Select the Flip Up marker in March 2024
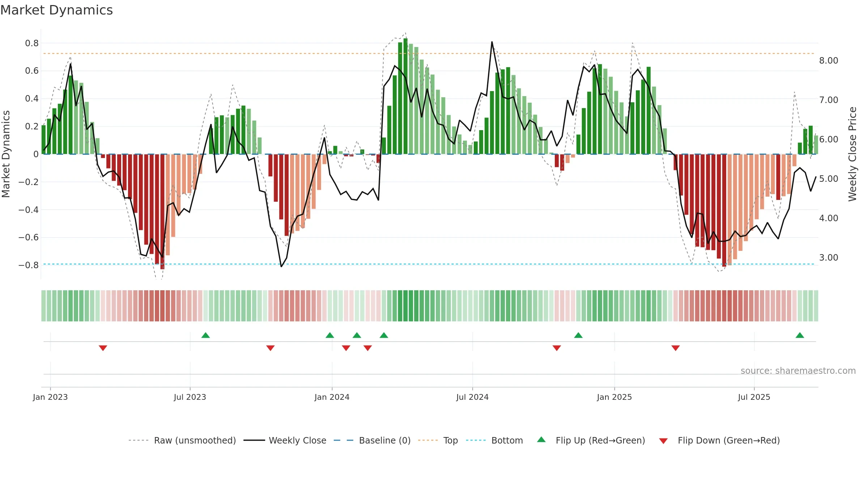Viewport: 868px width, 488px height. coord(384,335)
